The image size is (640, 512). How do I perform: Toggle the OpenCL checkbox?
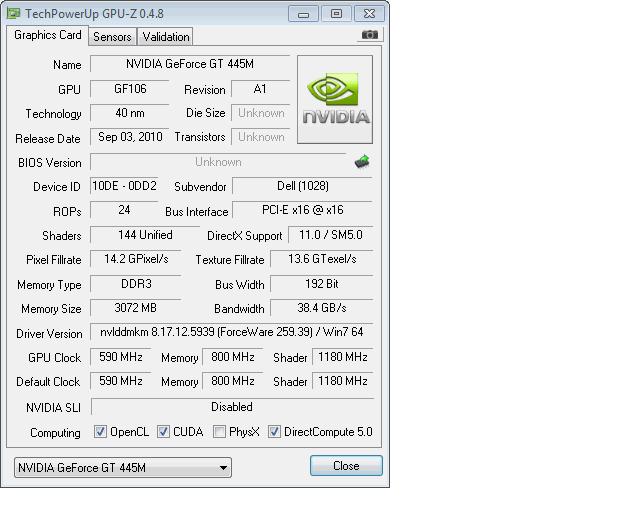100,432
